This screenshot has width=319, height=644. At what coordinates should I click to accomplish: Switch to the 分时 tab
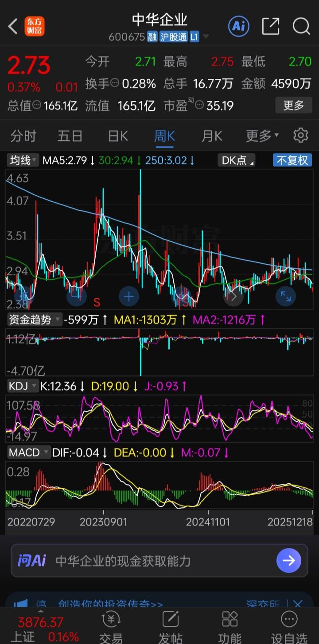coord(23,135)
